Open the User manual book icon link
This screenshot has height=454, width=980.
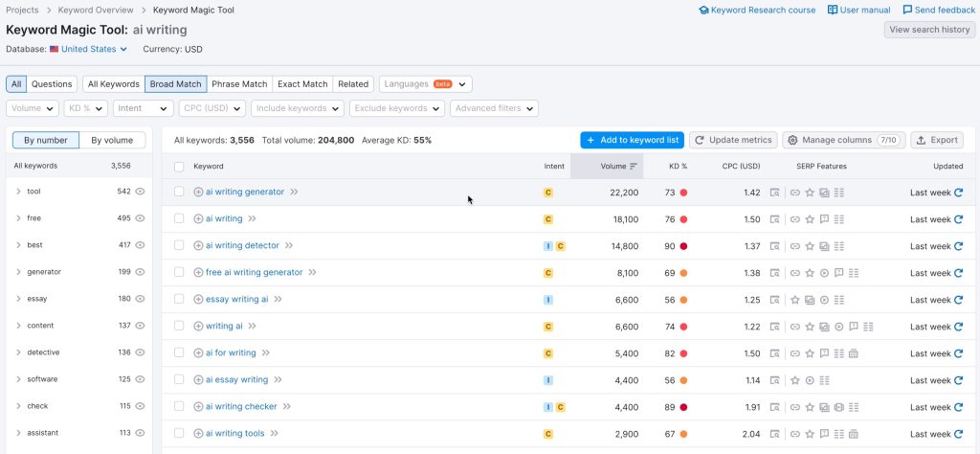[x=833, y=11]
